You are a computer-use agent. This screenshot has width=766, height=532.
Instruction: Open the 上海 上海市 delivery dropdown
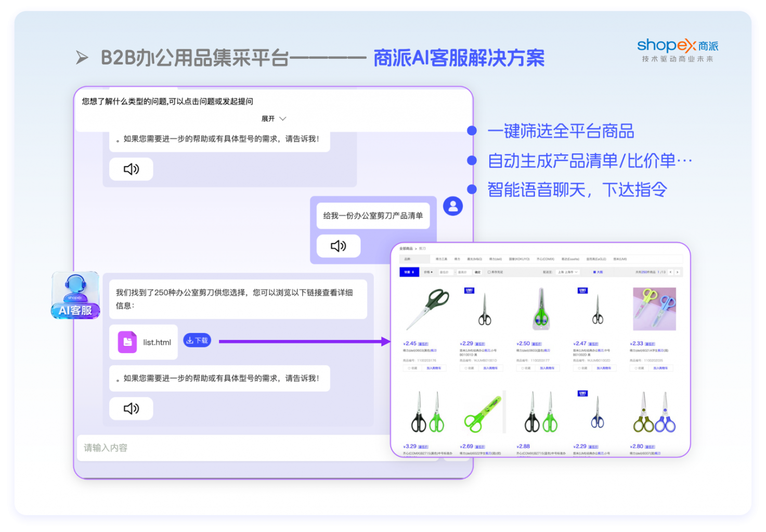click(x=567, y=272)
